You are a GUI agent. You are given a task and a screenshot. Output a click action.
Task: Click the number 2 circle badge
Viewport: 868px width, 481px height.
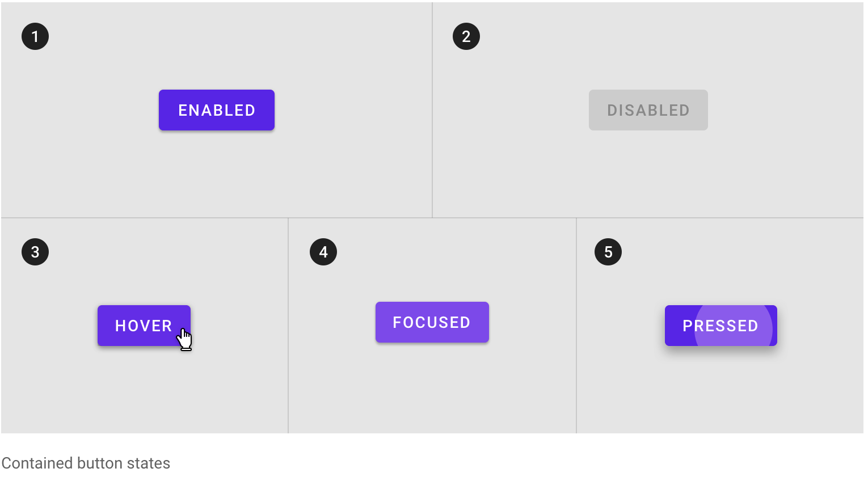click(466, 36)
